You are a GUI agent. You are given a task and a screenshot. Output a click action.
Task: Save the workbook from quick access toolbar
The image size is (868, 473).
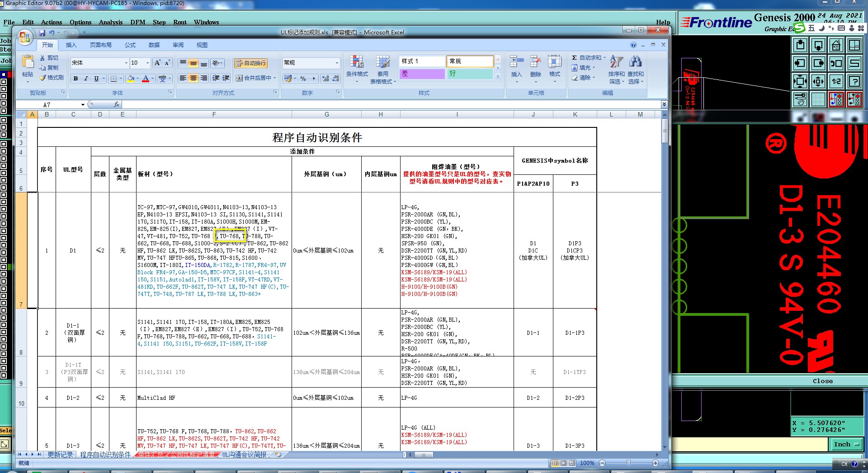point(42,33)
